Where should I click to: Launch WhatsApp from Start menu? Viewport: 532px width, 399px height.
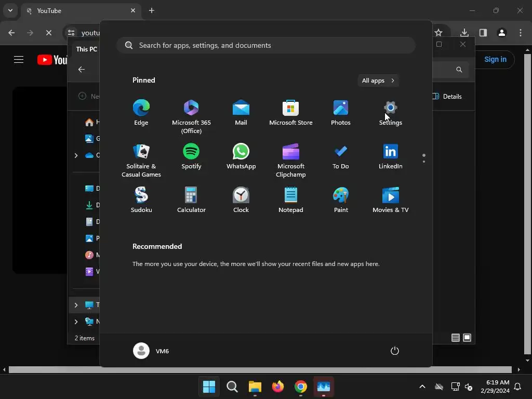point(241,156)
